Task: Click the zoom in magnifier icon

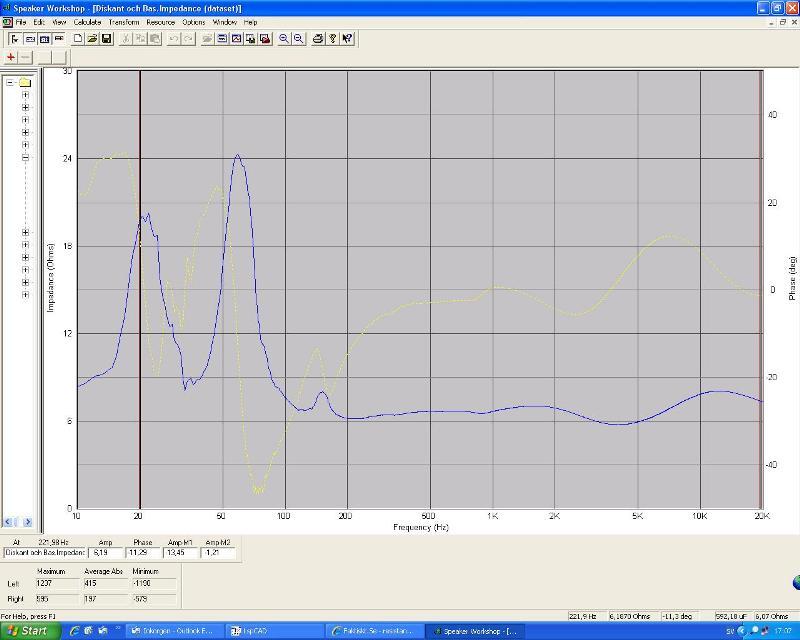Action: click(x=284, y=39)
